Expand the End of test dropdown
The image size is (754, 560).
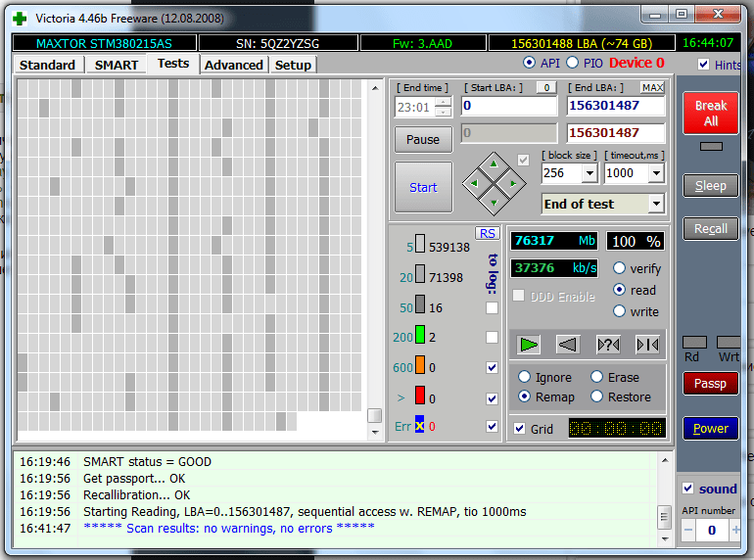[655, 204]
